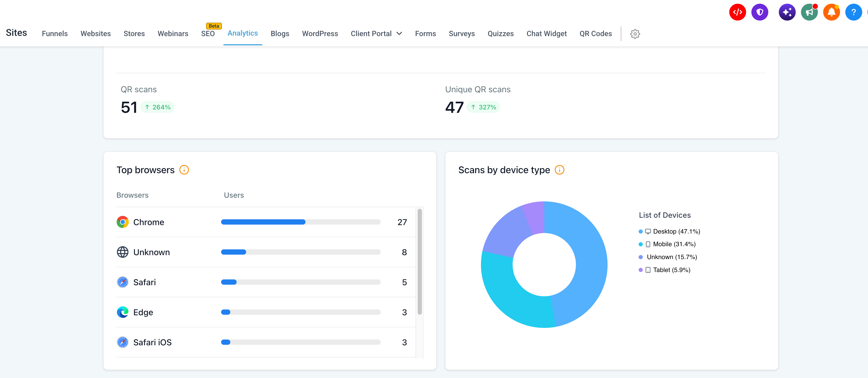This screenshot has width=868, height=378.
Task: Expand the Client Portal dropdown
Action: point(376,34)
